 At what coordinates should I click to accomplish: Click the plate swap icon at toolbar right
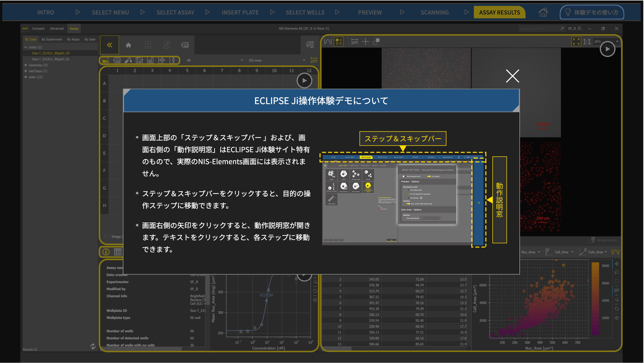click(x=310, y=45)
